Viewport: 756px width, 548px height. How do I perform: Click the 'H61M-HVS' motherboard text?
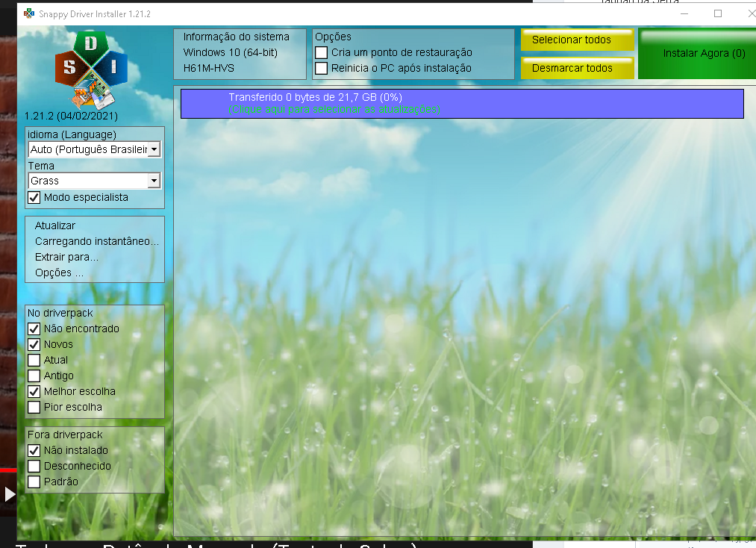[x=209, y=68]
